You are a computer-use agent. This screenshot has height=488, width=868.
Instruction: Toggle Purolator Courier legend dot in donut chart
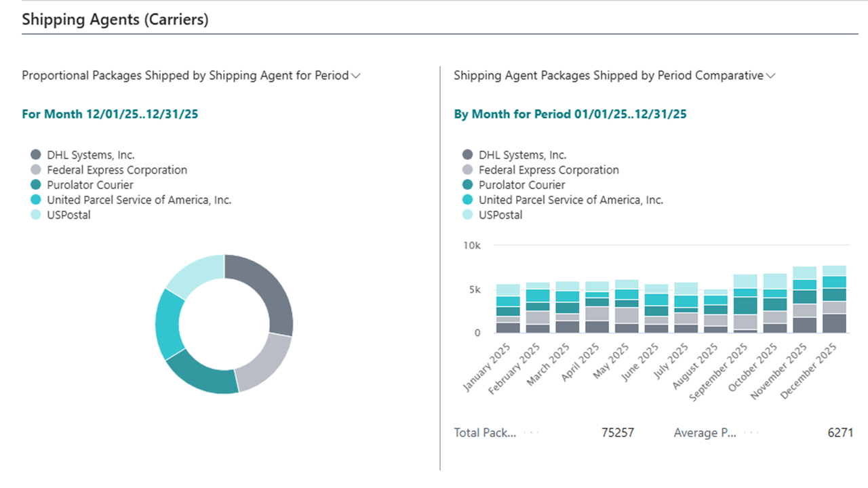(x=36, y=184)
